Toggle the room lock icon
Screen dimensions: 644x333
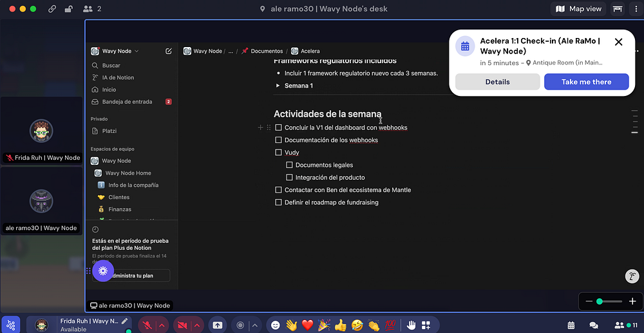(69, 8)
